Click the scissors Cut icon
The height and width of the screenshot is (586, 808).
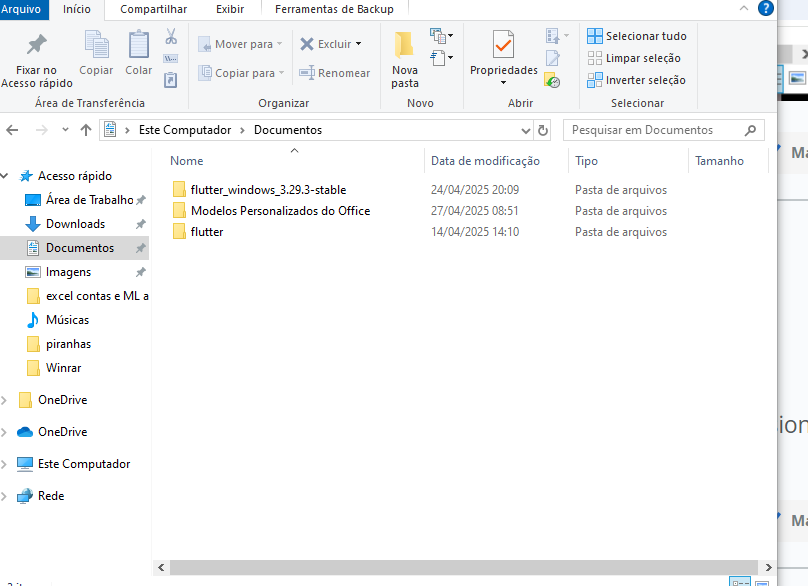pyautogui.click(x=171, y=36)
